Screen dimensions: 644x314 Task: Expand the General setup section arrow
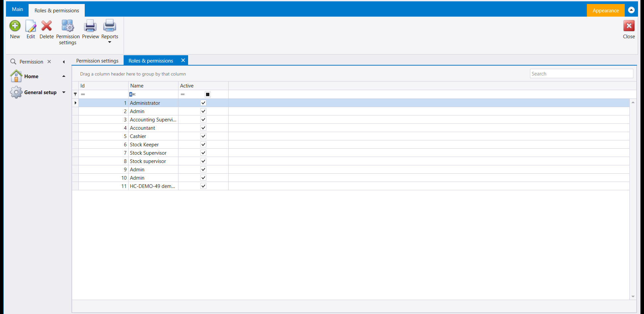click(x=64, y=92)
